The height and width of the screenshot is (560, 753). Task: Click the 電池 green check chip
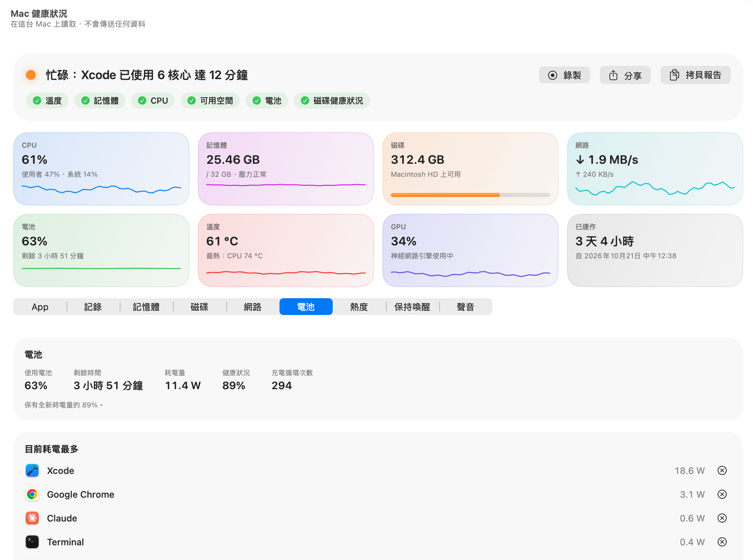pyautogui.click(x=267, y=101)
